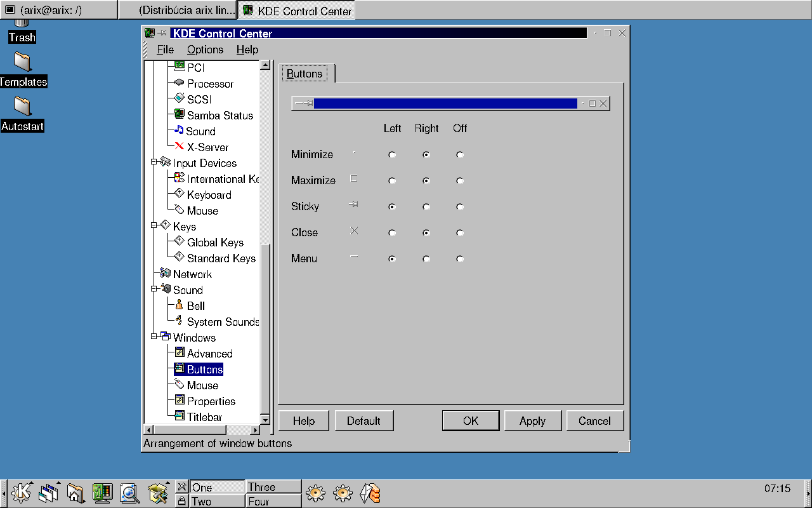Click the logout X icon in panel
This screenshot has width=812, height=508.
point(181,487)
